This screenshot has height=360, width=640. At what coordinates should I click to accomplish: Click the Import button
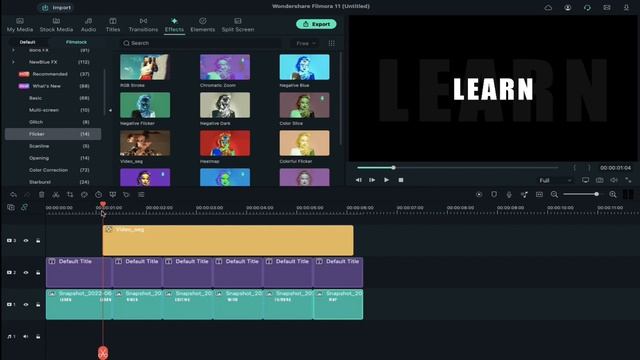point(57,7)
